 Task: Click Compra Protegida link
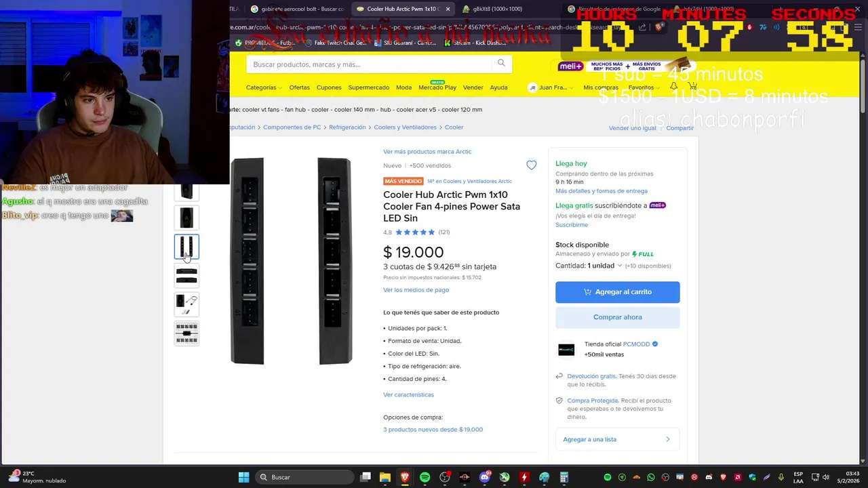pyautogui.click(x=592, y=401)
